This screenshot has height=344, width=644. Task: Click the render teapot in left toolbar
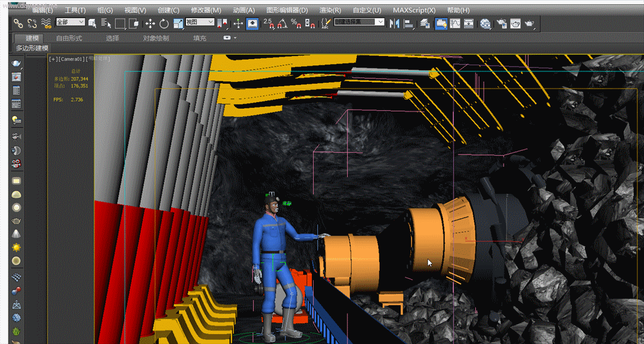[16, 63]
